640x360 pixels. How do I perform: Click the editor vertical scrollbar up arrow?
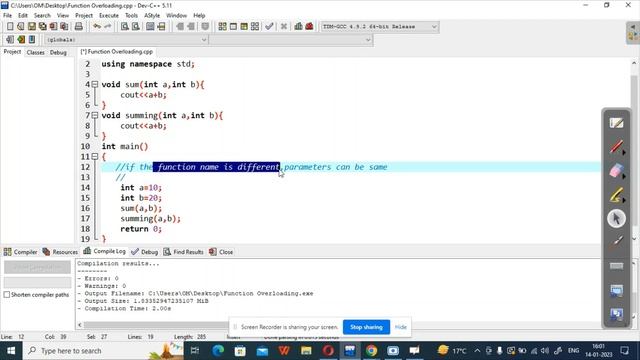(x=633, y=63)
